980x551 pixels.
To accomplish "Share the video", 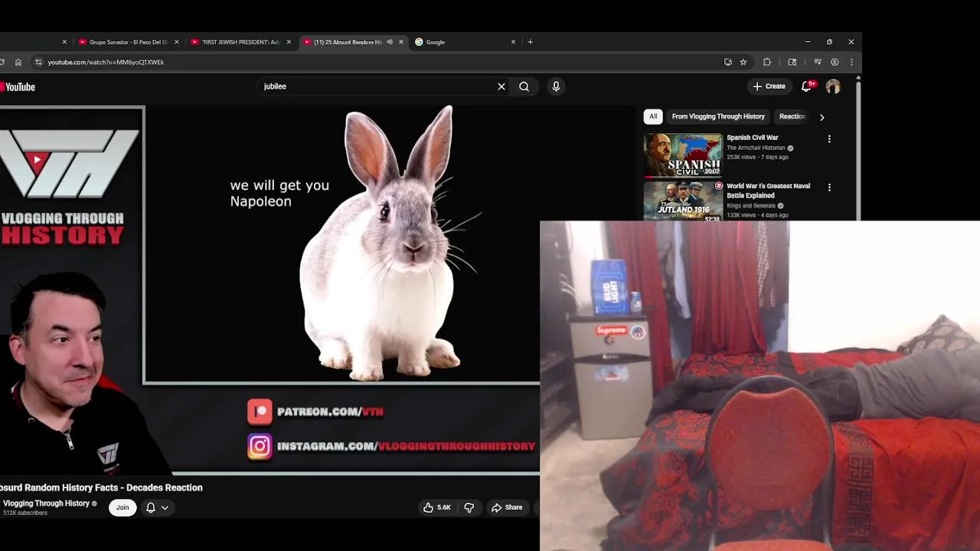I will [x=507, y=507].
